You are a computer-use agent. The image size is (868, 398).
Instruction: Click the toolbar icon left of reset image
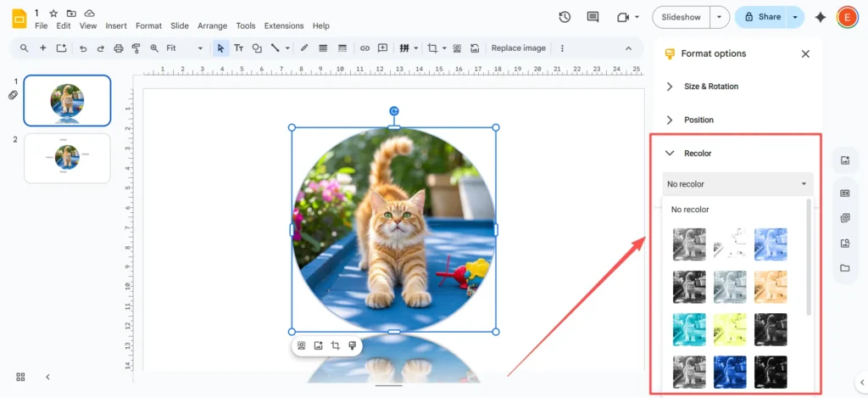(x=457, y=48)
